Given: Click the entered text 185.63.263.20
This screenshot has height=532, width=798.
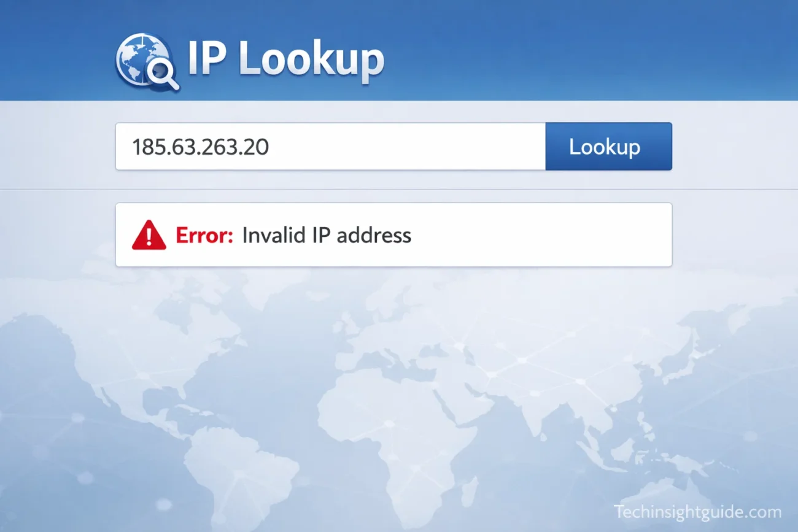Looking at the screenshot, I should 201,147.
